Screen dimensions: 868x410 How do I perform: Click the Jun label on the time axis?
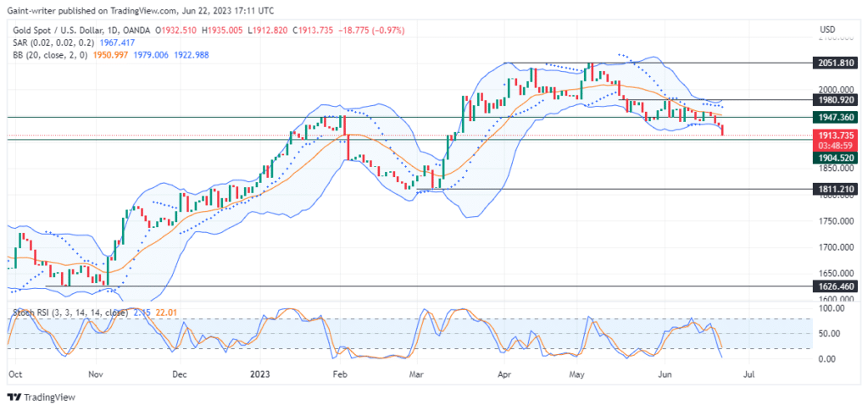pyautogui.click(x=665, y=374)
